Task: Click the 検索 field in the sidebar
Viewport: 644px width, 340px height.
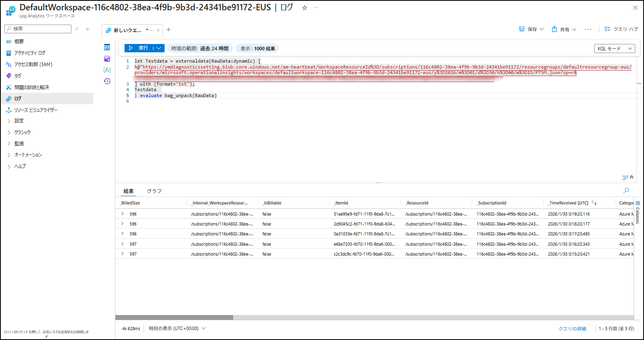Action: pyautogui.click(x=38, y=29)
